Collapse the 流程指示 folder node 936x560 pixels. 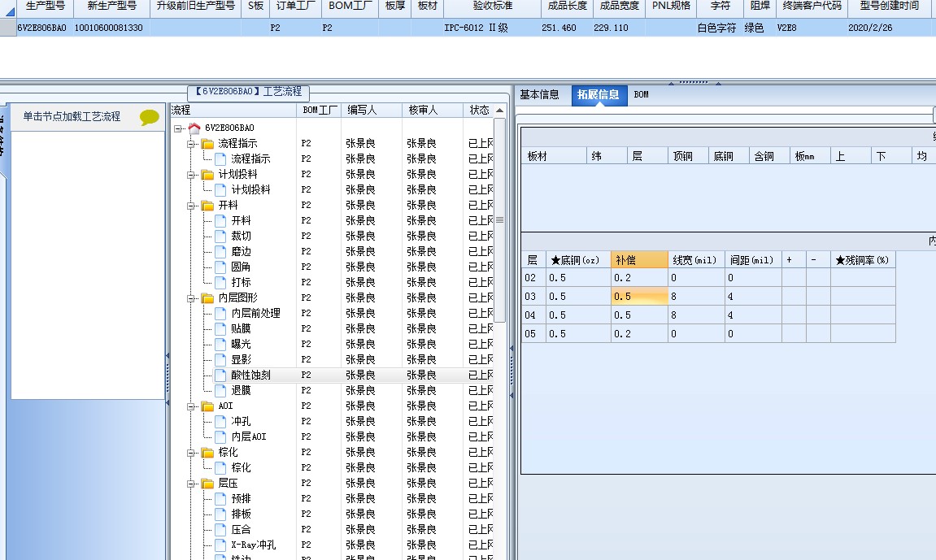click(x=191, y=144)
